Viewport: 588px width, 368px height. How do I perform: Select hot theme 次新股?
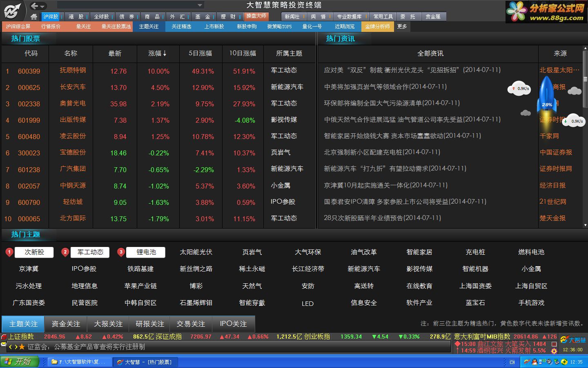pyautogui.click(x=34, y=252)
